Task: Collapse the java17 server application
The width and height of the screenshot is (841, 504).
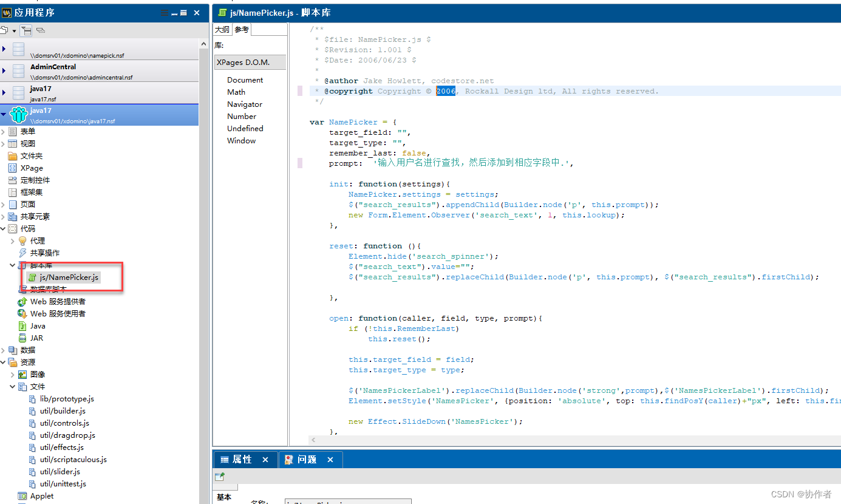Action: click(4, 114)
